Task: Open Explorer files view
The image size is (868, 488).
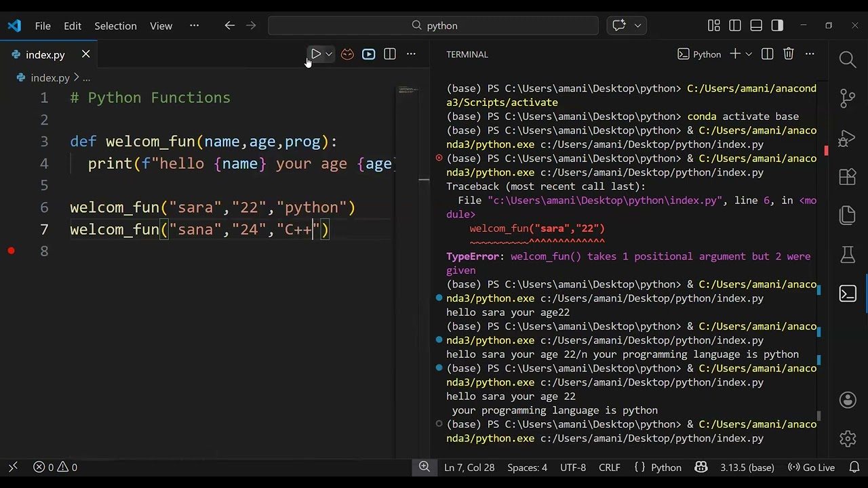Action: click(x=848, y=216)
